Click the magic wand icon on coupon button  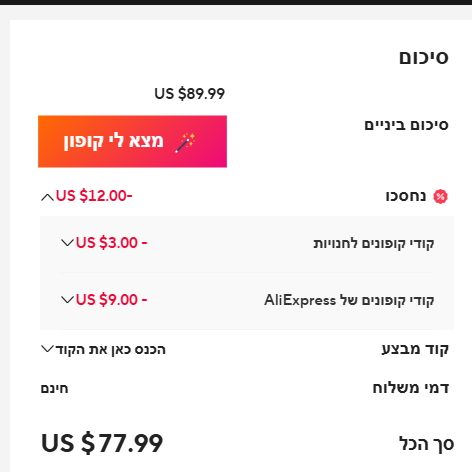click(x=186, y=142)
